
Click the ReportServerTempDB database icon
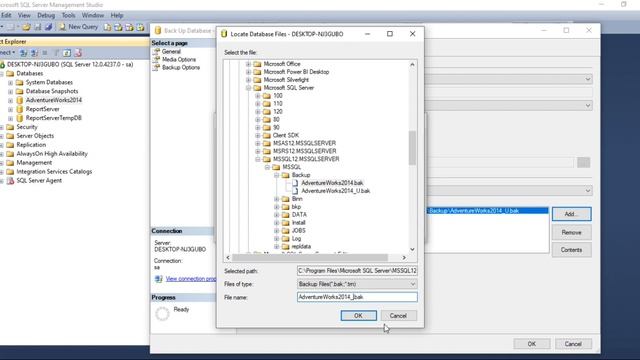click(x=20, y=118)
